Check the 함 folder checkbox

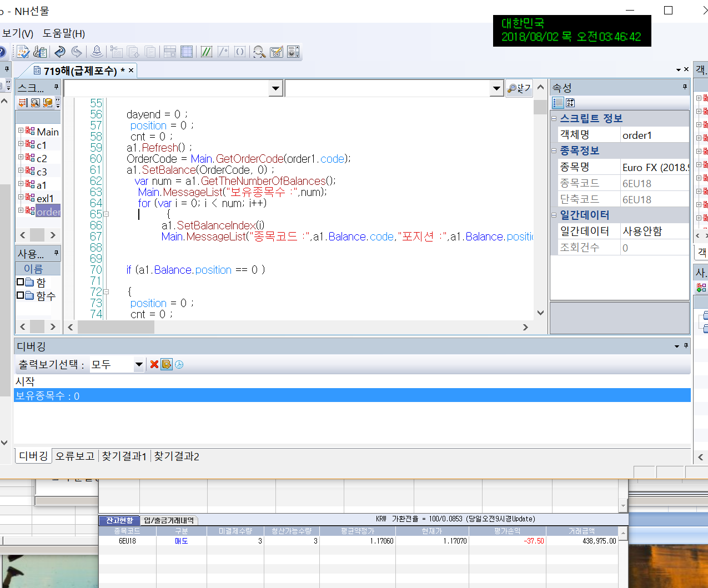21,282
